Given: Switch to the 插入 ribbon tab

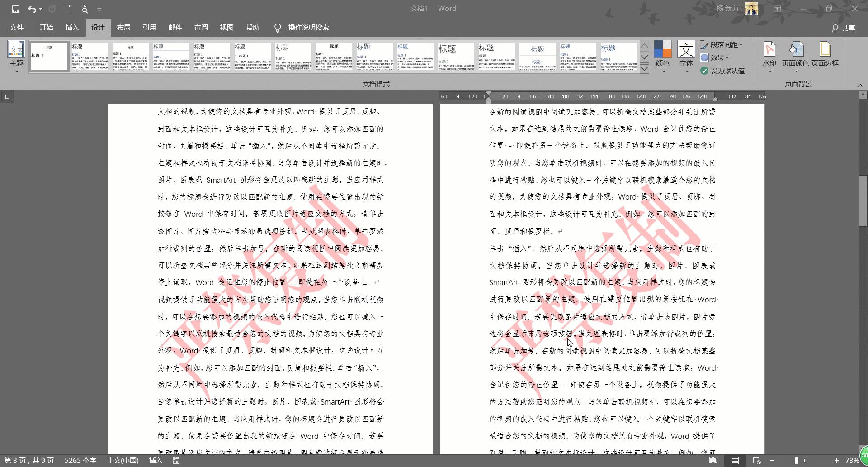Looking at the screenshot, I should tap(71, 28).
